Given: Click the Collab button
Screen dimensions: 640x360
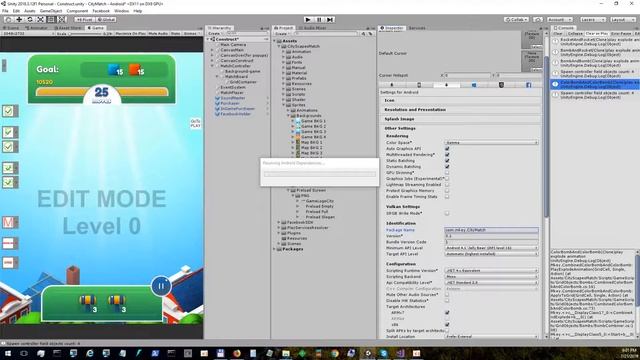Looking at the screenshot, I should [516, 19].
